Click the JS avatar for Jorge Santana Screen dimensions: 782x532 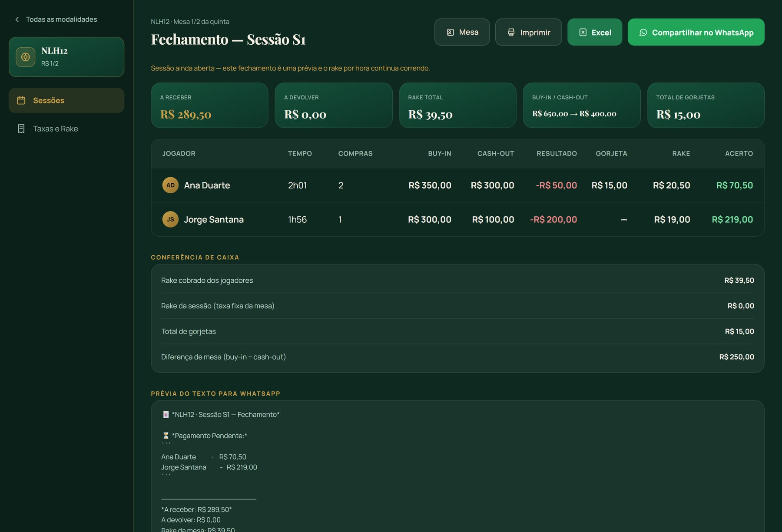coord(170,219)
